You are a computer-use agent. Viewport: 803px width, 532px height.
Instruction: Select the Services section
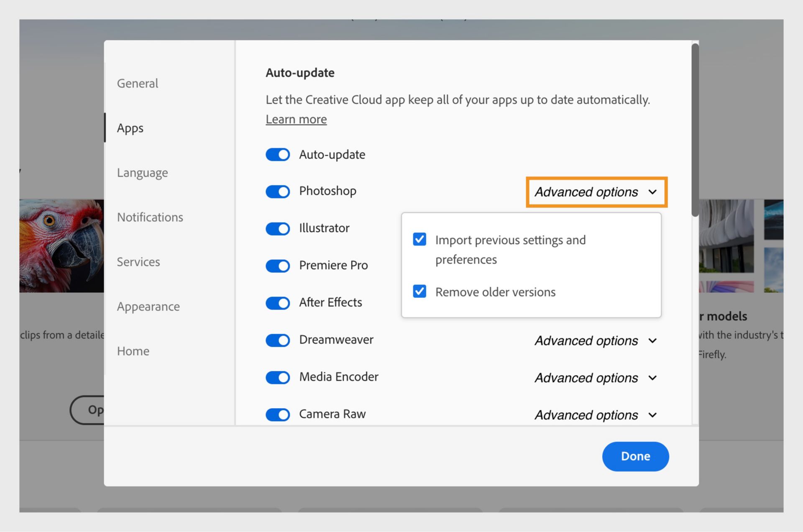click(x=138, y=262)
